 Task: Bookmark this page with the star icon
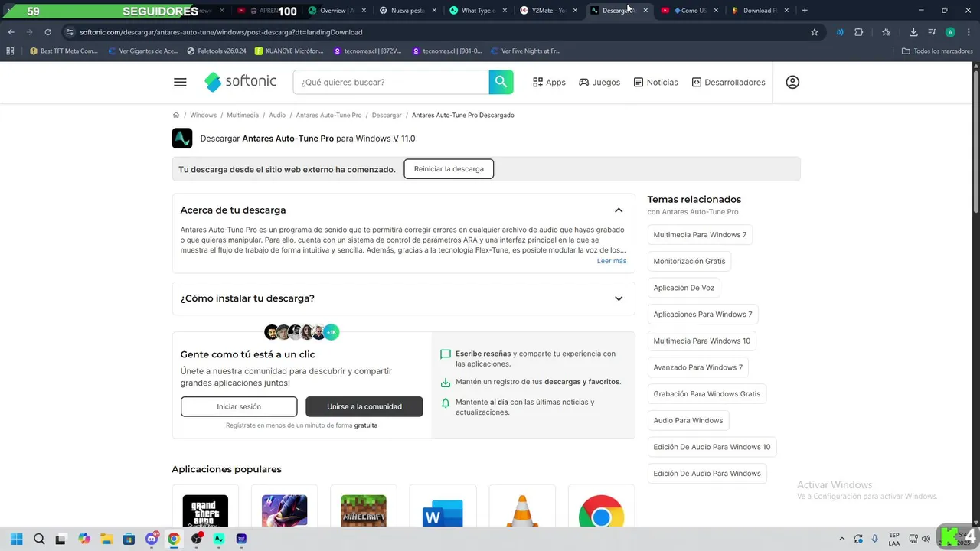coord(815,32)
